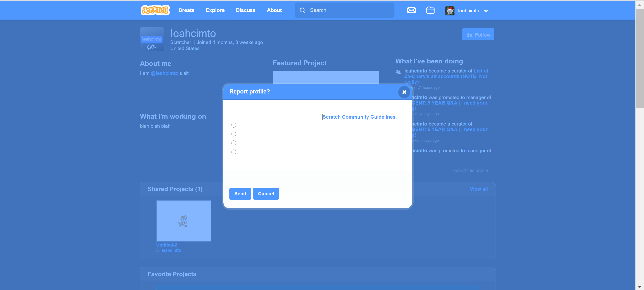The width and height of the screenshot is (644, 290).
Task: Click the leahcimto Alt profile picture
Action: (152, 39)
